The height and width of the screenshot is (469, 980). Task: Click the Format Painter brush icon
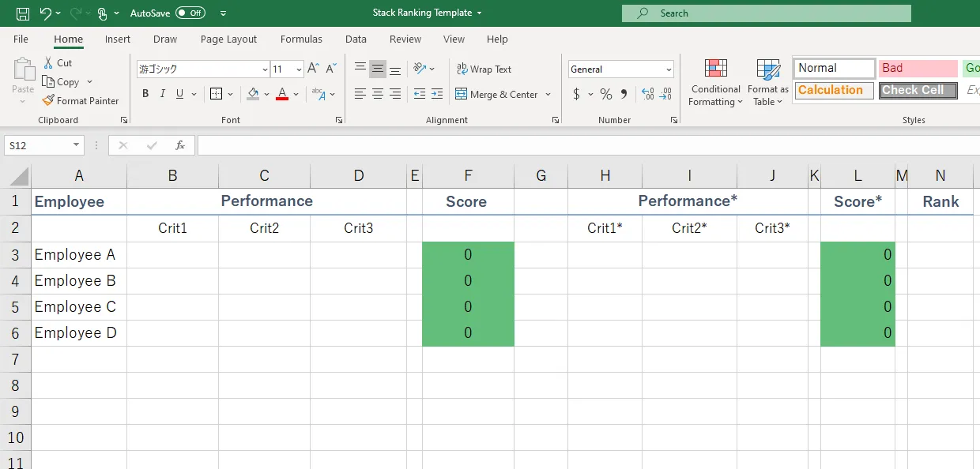coord(48,101)
